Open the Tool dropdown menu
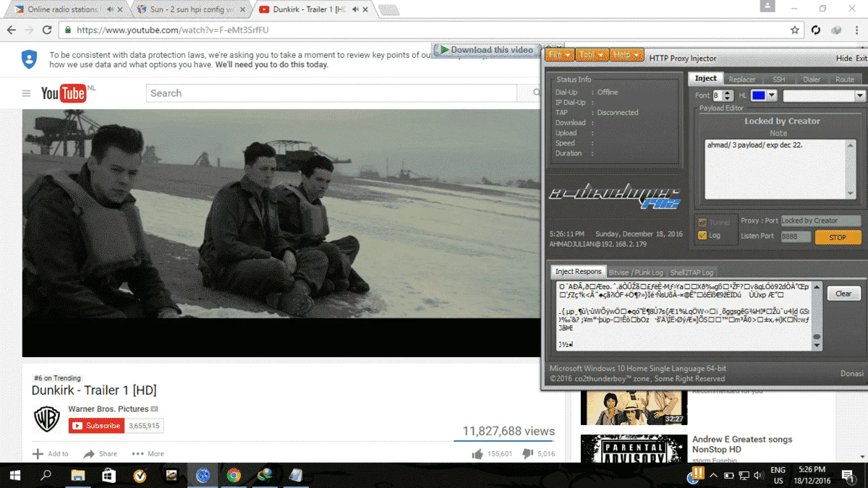868x488 pixels. [592, 55]
